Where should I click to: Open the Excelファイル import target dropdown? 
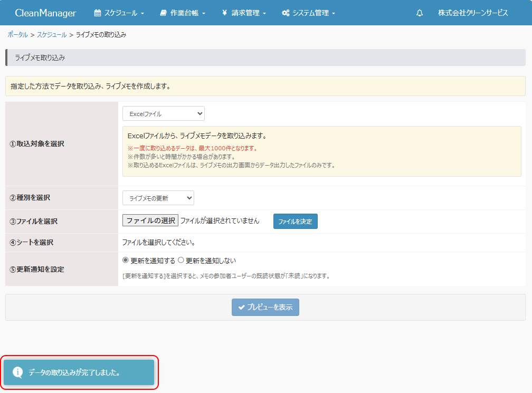pyautogui.click(x=164, y=113)
